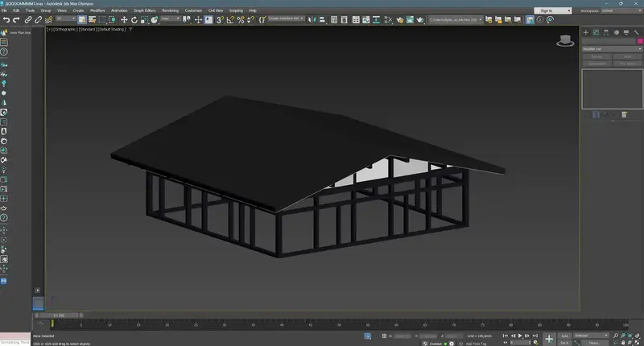The width and height of the screenshot is (644, 346).
Task: Open the Layer Explorer icon
Action: click(x=345, y=19)
